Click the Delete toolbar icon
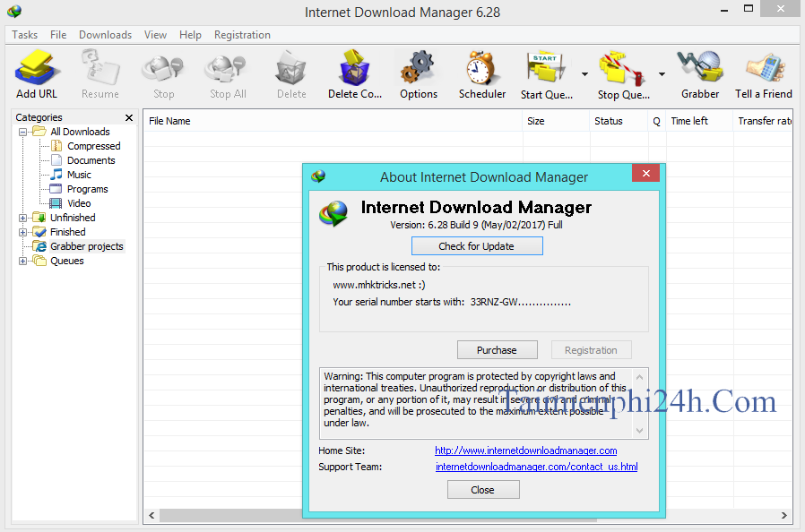Image resolution: width=805 pixels, height=532 pixels. click(x=291, y=67)
